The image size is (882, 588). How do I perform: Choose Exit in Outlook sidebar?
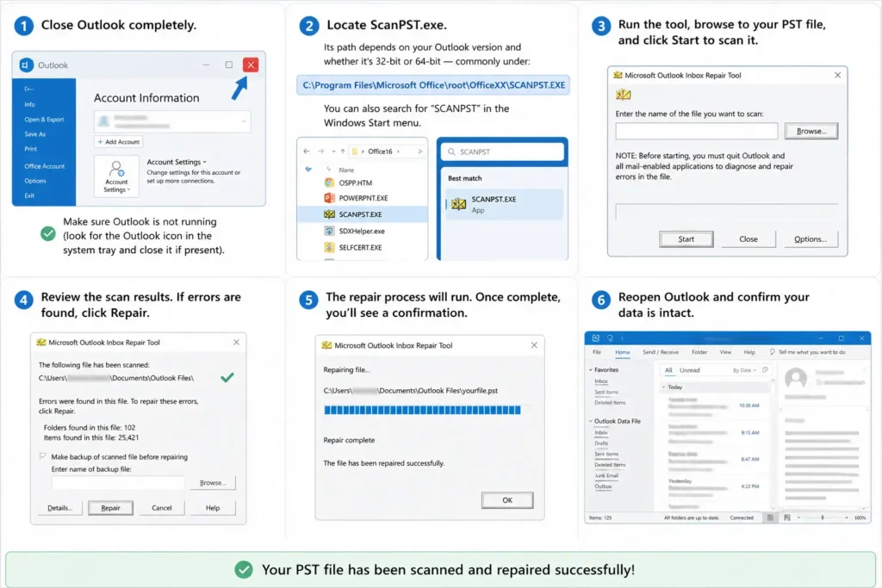coord(29,195)
